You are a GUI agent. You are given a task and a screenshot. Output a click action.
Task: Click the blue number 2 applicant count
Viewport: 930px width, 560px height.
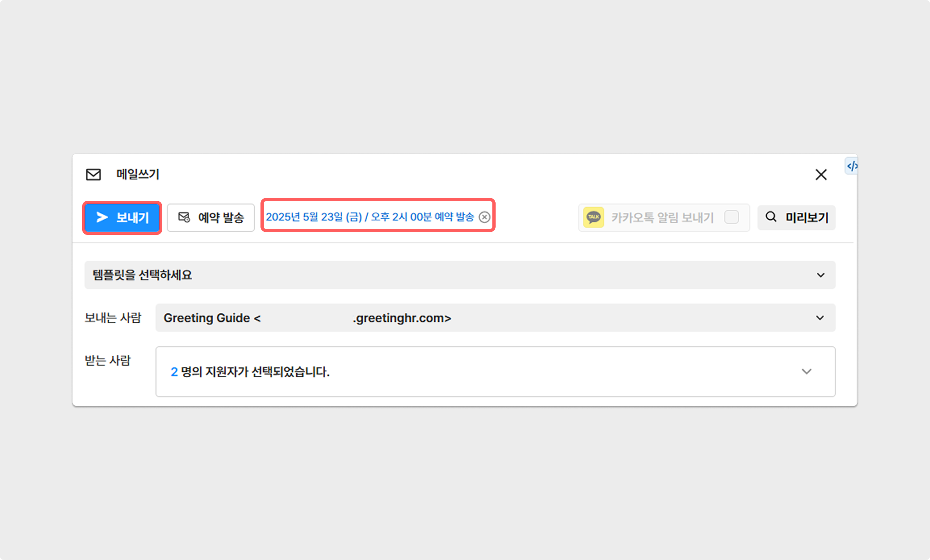[174, 372]
